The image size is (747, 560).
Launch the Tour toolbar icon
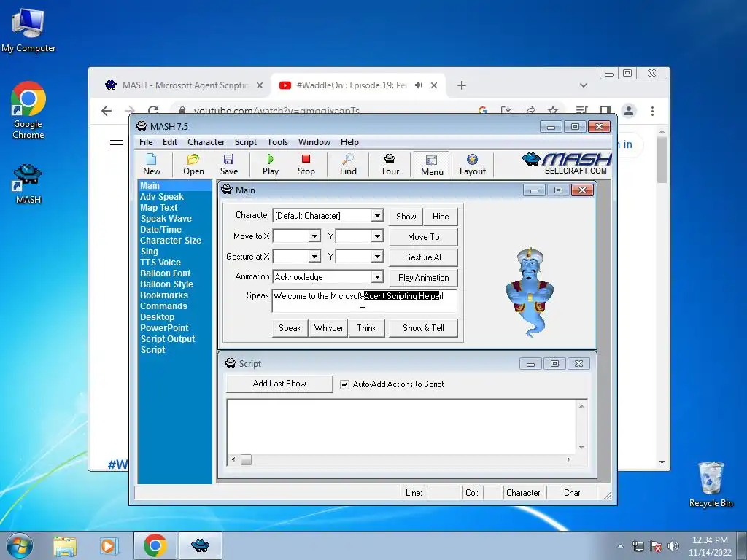tap(390, 164)
